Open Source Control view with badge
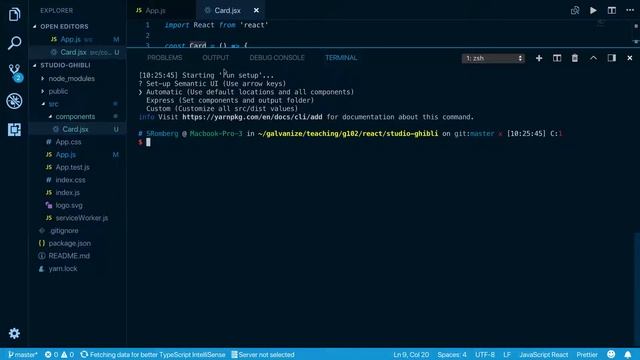The height and width of the screenshot is (360, 640). tap(15, 72)
